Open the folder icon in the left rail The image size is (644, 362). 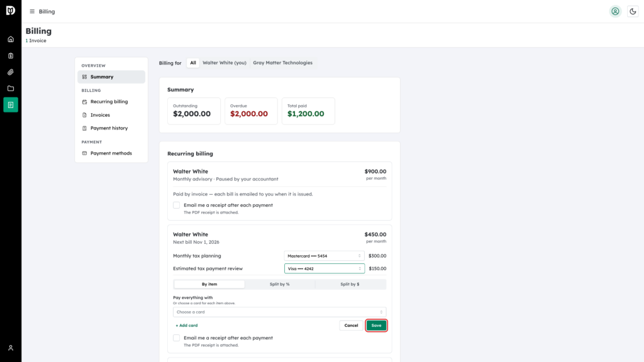point(11,89)
